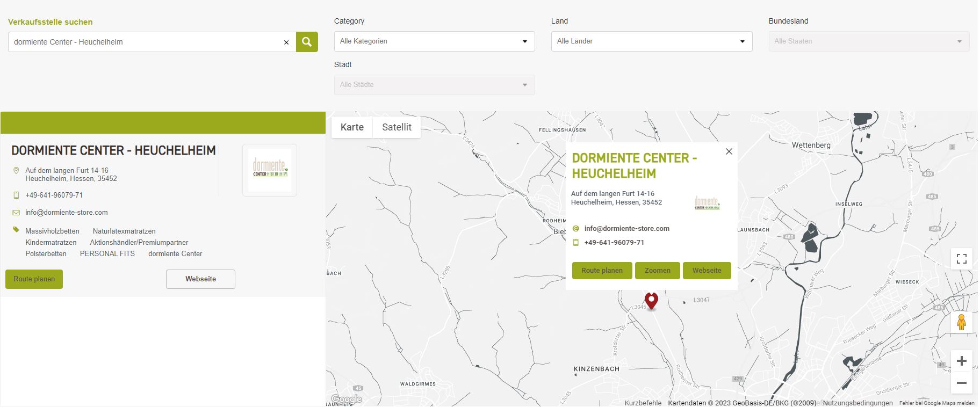The image size is (980, 407).
Task: Click info@dormiente-store.com in the listing
Action: click(67, 213)
